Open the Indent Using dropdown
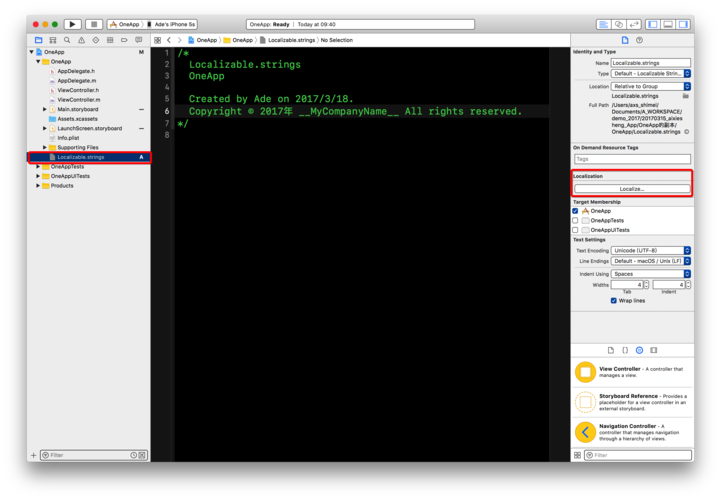 pyautogui.click(x=651, y=274)
